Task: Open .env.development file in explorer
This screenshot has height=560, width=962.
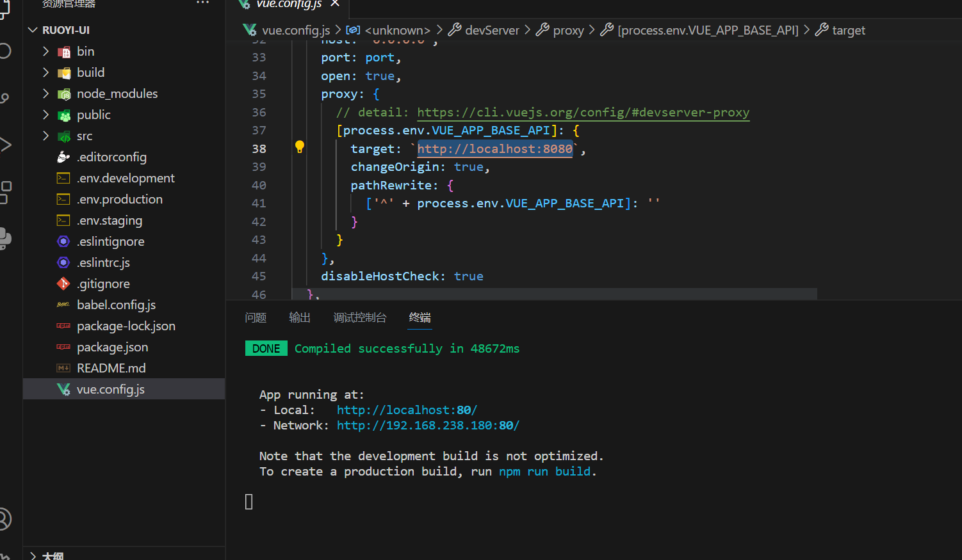Action: (126, 178)
